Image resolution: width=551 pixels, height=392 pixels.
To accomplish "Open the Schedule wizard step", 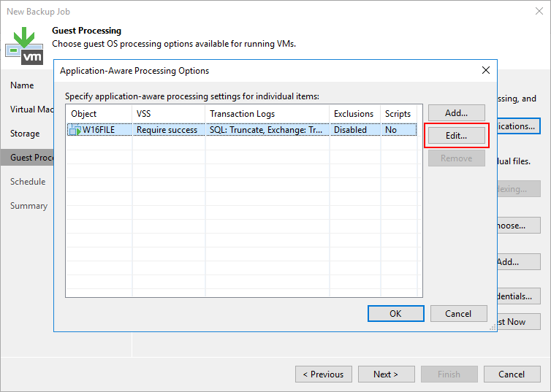I will click(28, 182).
